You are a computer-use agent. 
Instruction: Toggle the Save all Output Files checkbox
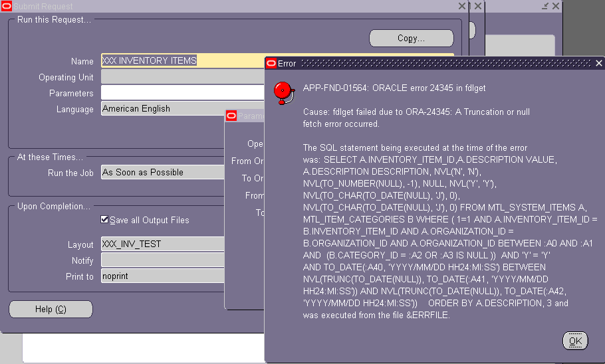pos(104,220)
